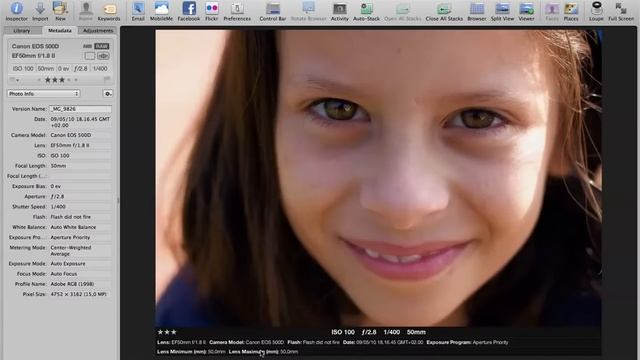Share photo via Email icon
The width and height of the screenshot is (640, 360).
(x=138, y=8)
